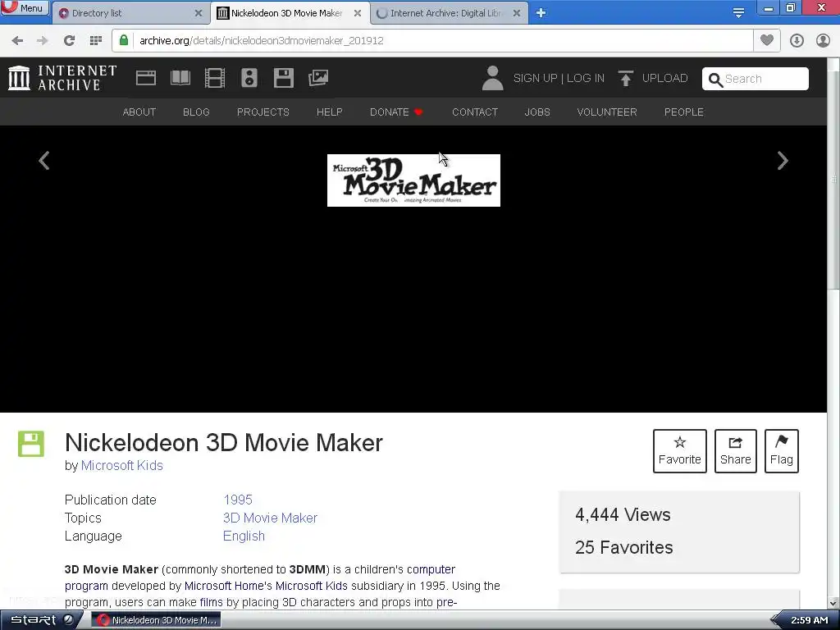Open the Web archive icon in header
The height and width of the screenshot is (630, 840).
(146, 78)
